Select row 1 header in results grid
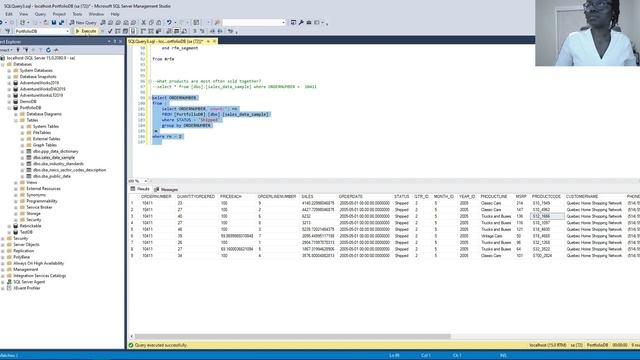640x360 pixels. (x=132, y=203)
